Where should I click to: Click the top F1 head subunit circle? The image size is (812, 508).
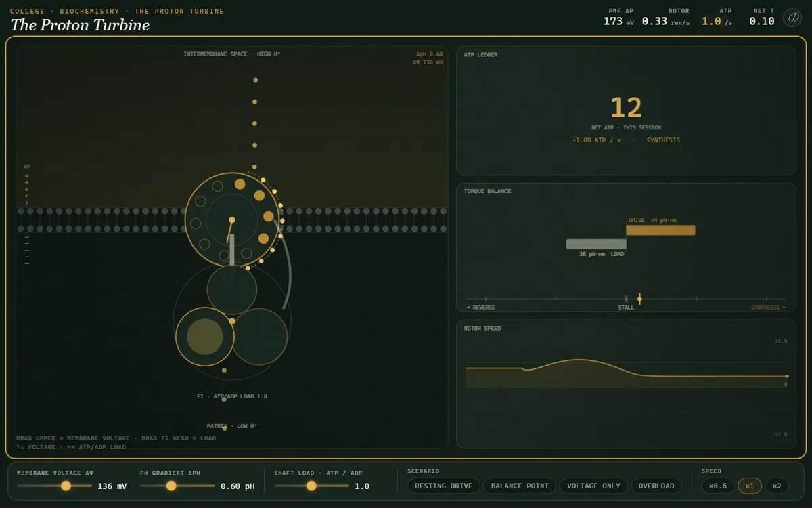[x=232, y=290]
